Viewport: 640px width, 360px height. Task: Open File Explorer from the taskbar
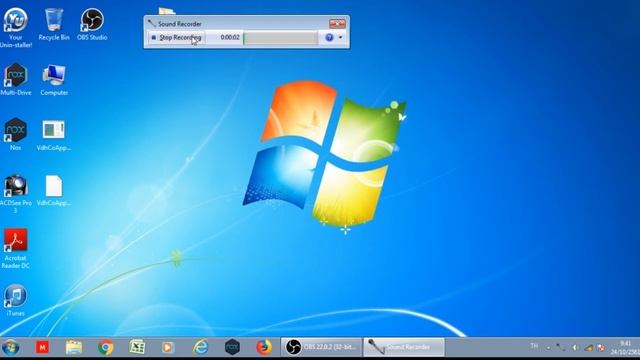[74, 347]
